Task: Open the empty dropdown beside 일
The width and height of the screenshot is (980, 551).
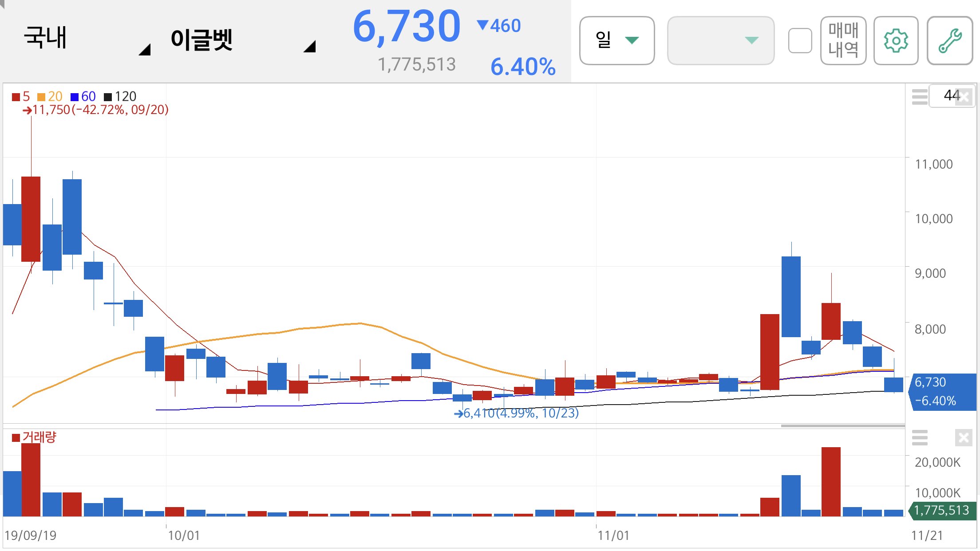Action: [721, 40]
